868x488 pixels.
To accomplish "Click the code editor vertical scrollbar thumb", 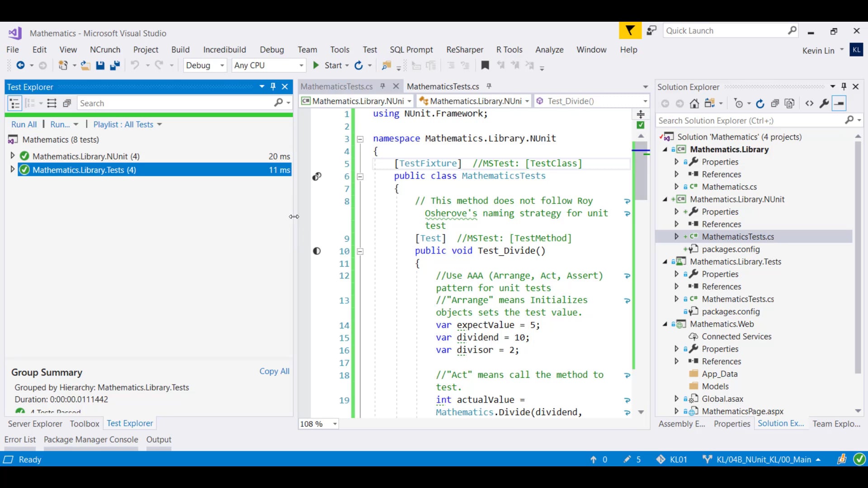I will (641, 174).
